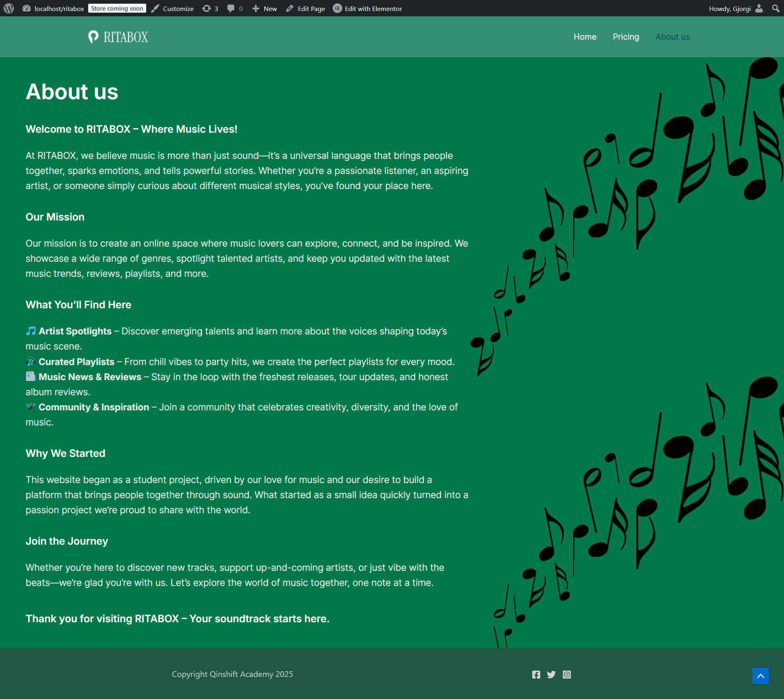This screenshot has width=784, height=699.
Task: Expand the New content menu
Action: (265, 9)
